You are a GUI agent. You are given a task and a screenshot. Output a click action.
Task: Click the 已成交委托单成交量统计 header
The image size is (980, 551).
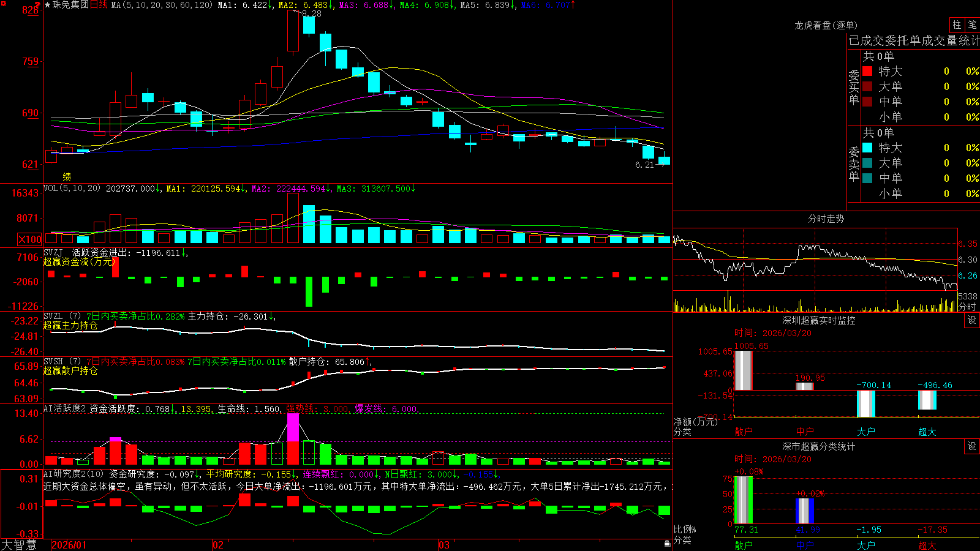click(x=914, y=40)
